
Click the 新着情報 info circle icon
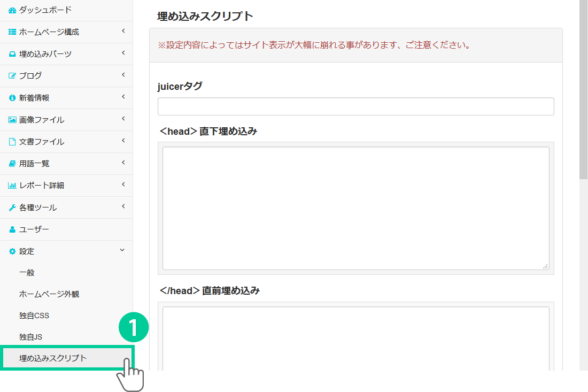(12, 98)
